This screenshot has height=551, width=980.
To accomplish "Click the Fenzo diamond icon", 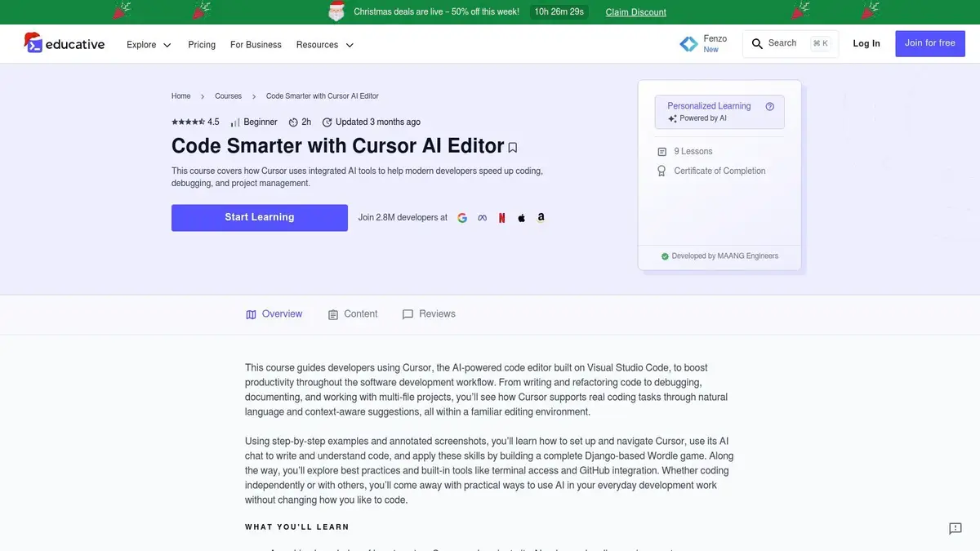I will [x=688, y=44].
